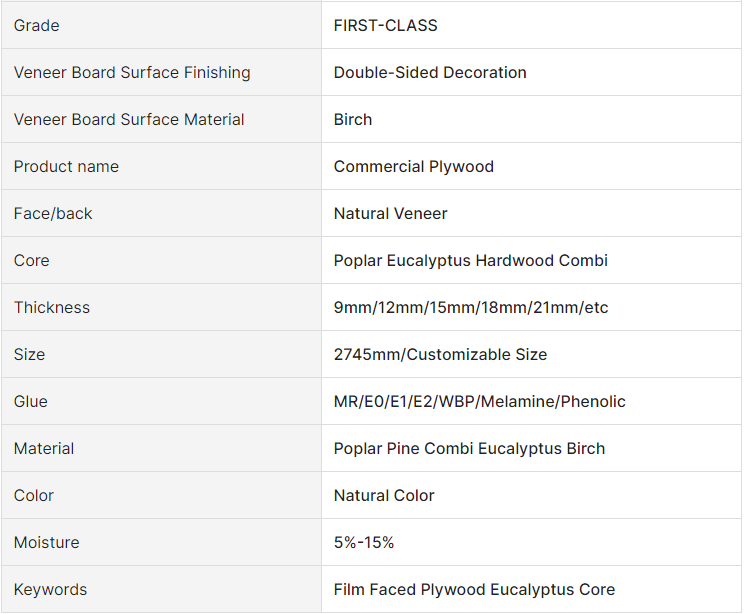The height and width of the screenshot is (614, 745).
Task: Click Veneer Board Surface Finishing label
Action: coord(132,73)
